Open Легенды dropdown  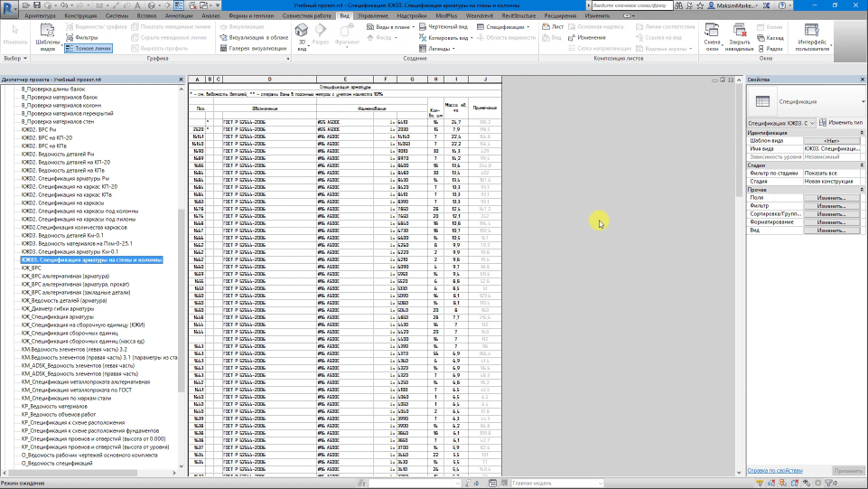(x=437, y=48)
